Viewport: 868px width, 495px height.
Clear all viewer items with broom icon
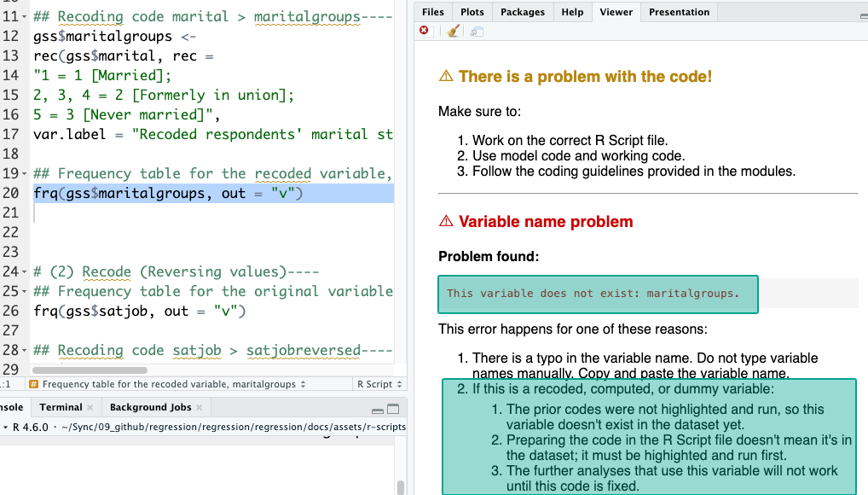pos(453,31)
